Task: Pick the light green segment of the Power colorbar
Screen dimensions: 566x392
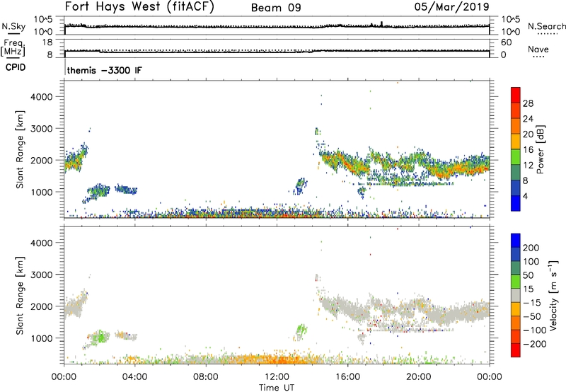Action: click(x=516, y=156)
